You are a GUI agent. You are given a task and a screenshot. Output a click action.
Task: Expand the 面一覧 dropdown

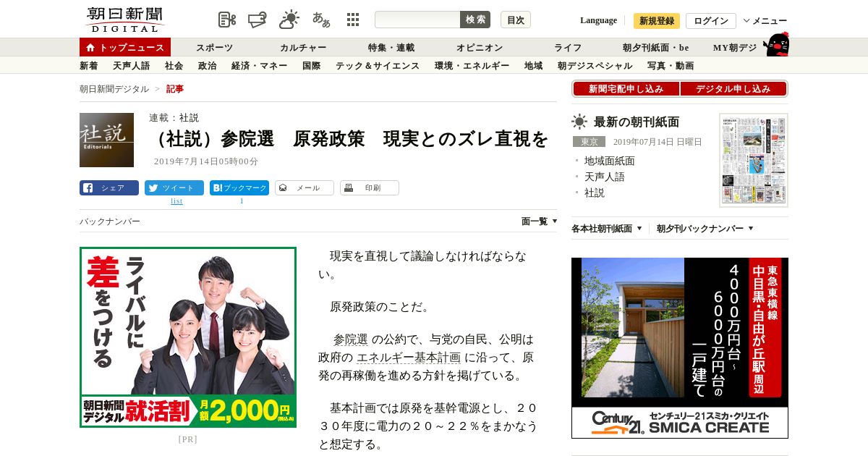point(540,221)
